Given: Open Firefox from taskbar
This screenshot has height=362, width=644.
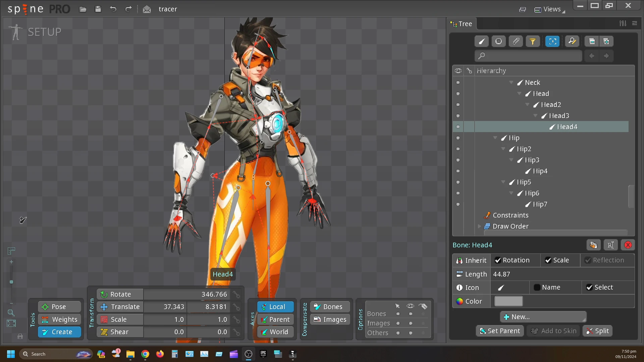Looking at the screenshot, I should coord(160,354).
